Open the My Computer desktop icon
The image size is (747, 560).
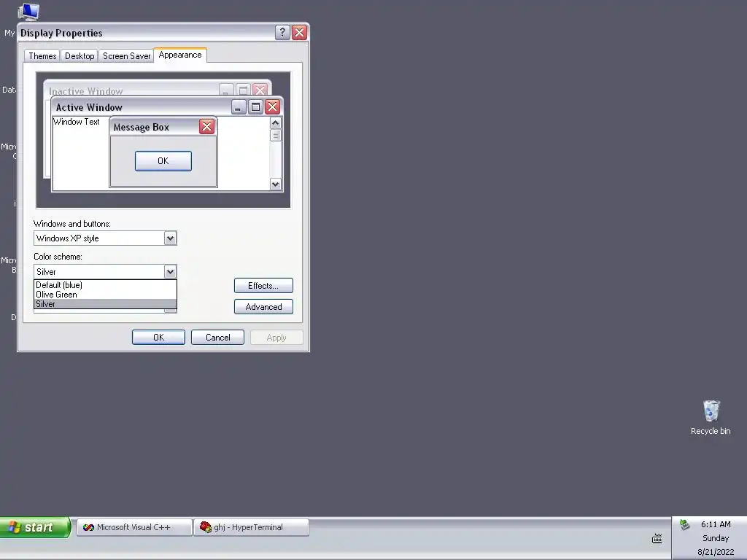(28, 12)
